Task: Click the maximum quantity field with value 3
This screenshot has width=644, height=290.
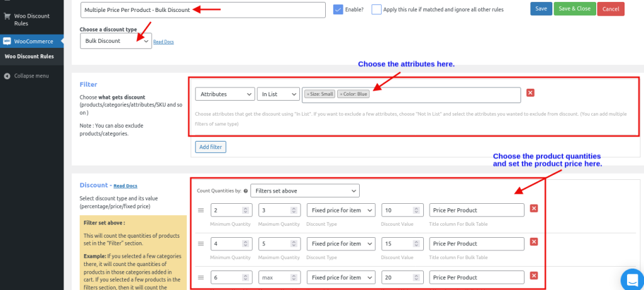Action: pos(279,210)
